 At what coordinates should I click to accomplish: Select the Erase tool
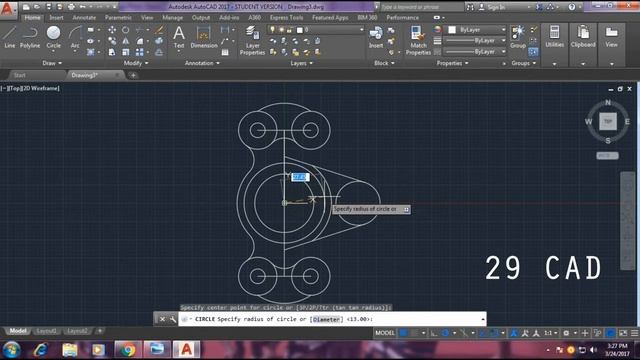[159, 30]
